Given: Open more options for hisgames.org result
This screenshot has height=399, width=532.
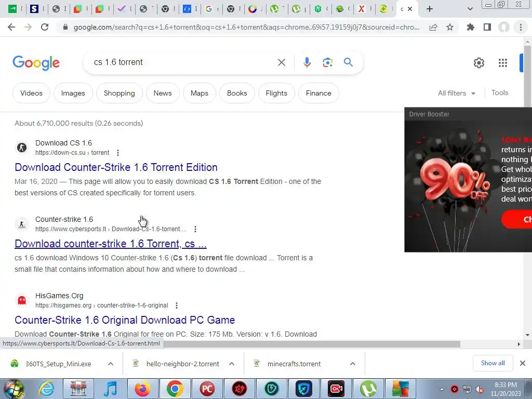Looking at the screenshot, I should coord(177,305).
